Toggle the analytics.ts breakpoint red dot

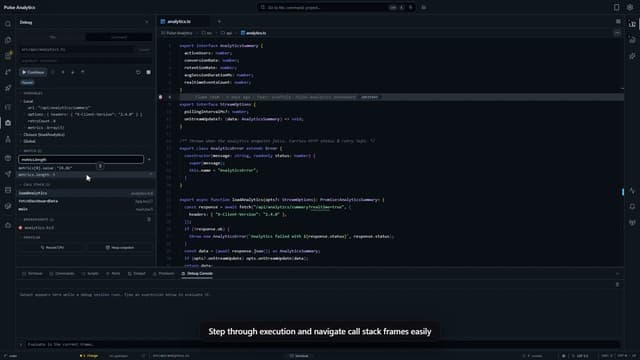[20, 228]
